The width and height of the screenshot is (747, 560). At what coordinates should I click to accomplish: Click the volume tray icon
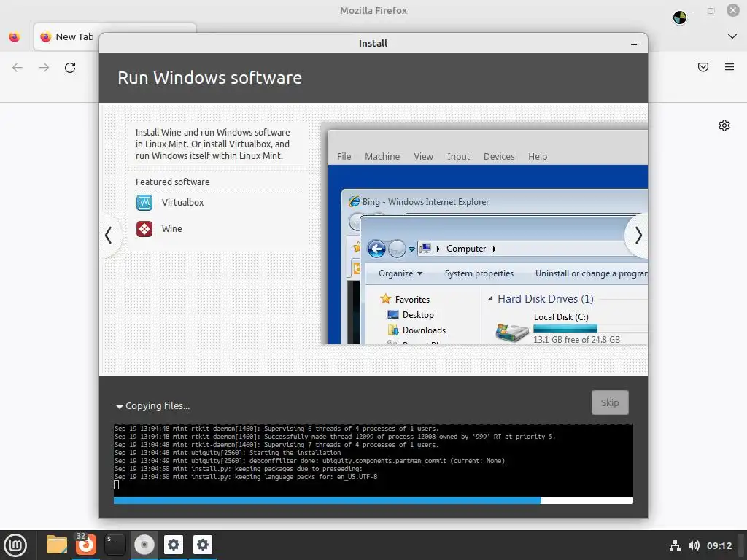[x=694, y=545]
